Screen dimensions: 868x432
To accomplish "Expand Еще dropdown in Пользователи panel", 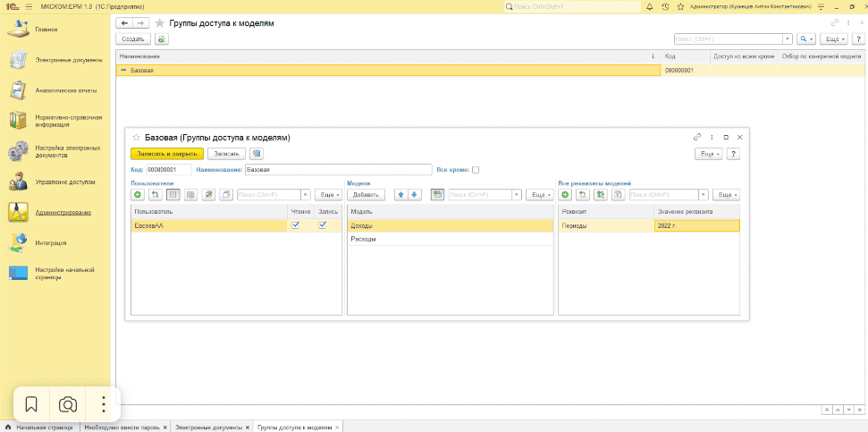I will (329, 194).
